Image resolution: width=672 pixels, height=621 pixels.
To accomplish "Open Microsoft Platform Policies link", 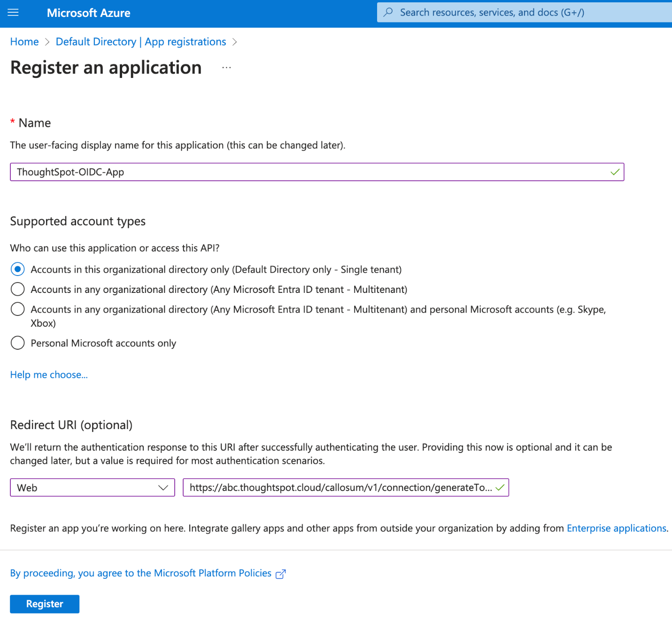I will tap(141, 573).
